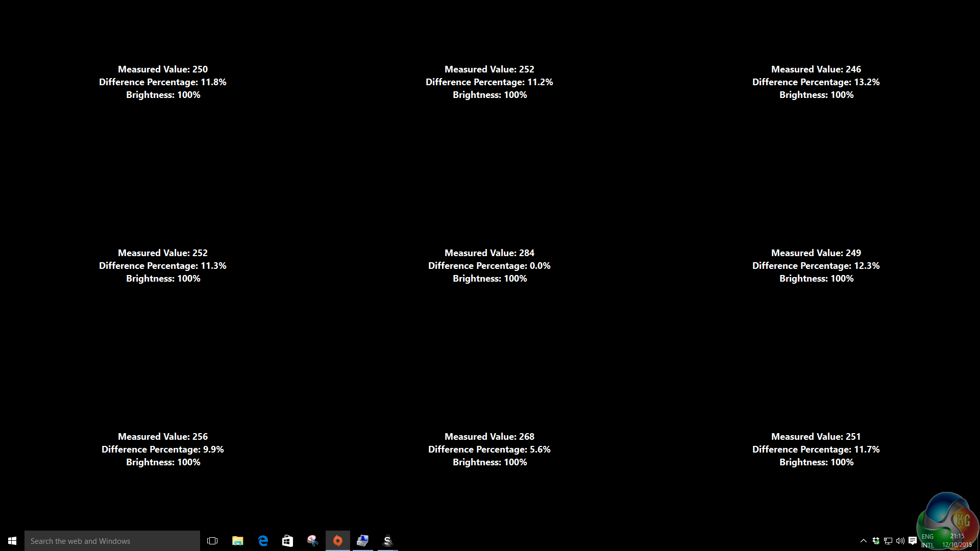Open Microsoft Edge browser
Viewport: 980px width, 551px height.
coord(263,541)
